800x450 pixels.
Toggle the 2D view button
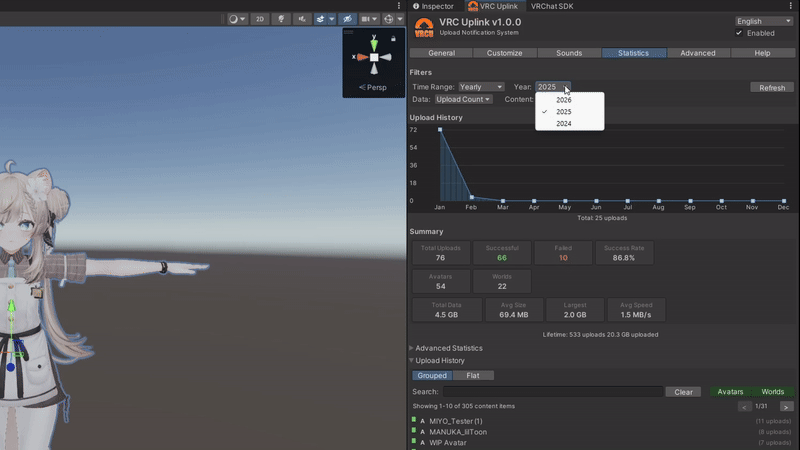click(260, 19)
